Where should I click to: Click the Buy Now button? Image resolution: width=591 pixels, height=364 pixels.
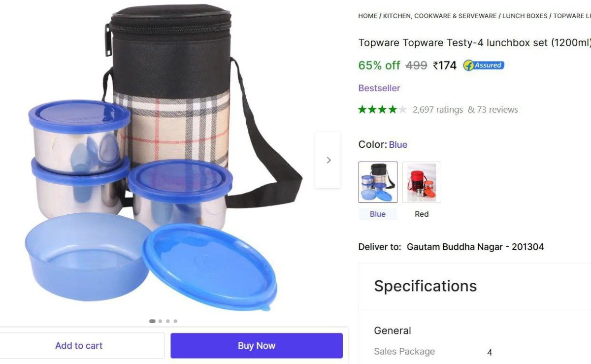257,346
